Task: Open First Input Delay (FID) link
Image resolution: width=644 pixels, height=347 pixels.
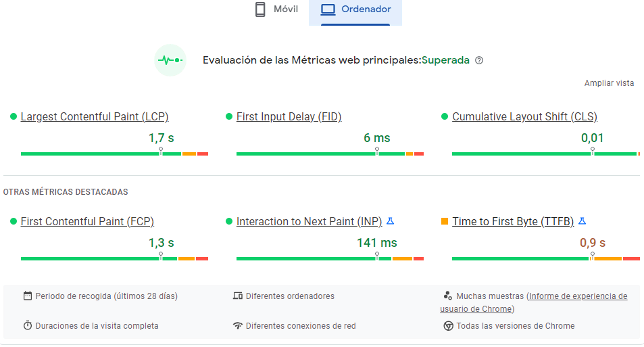Action: click(x=289, y=116)
